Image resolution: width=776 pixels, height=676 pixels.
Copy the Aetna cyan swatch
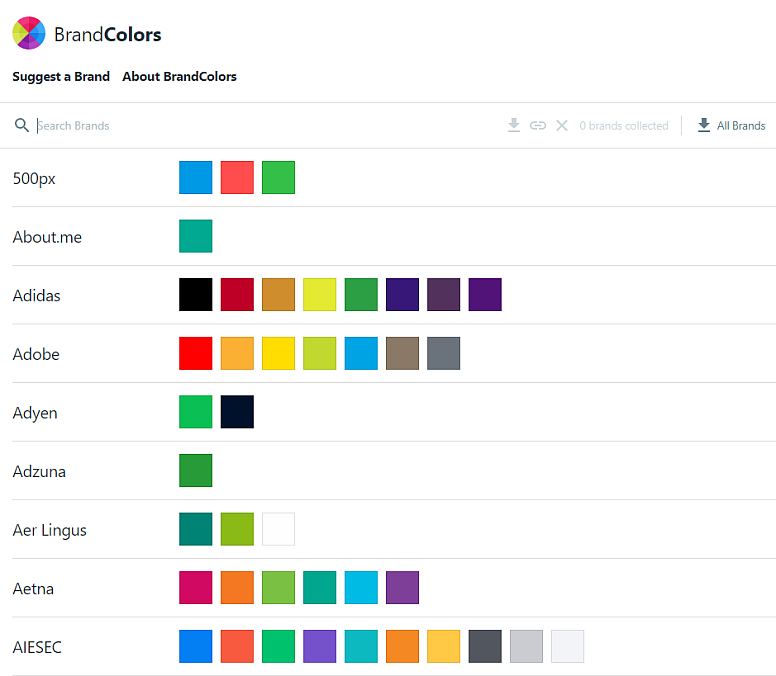[x=361, y=587]
